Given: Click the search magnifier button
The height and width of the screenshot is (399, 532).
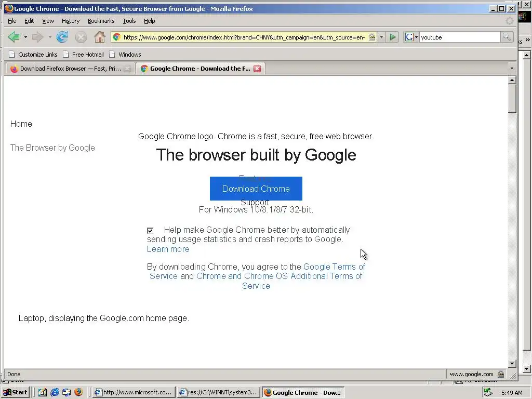Looking at the screenshot, I should pyautogui.click(x=507, y=37).
